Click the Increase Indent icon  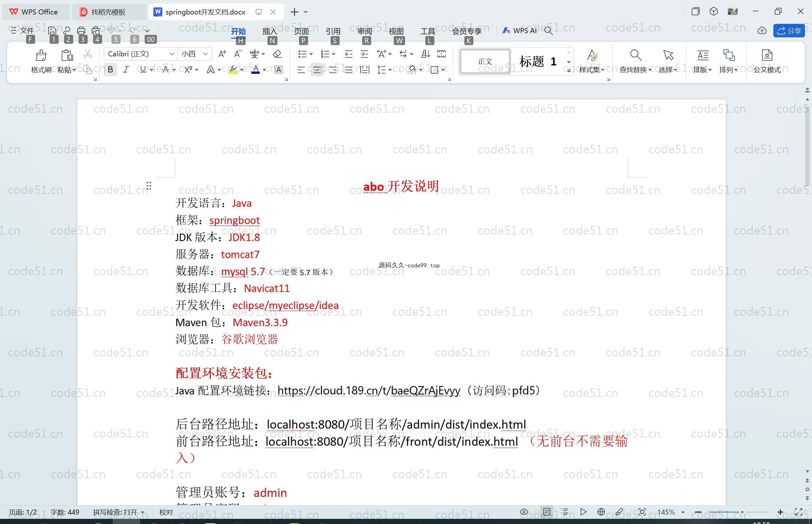[364, 54]
